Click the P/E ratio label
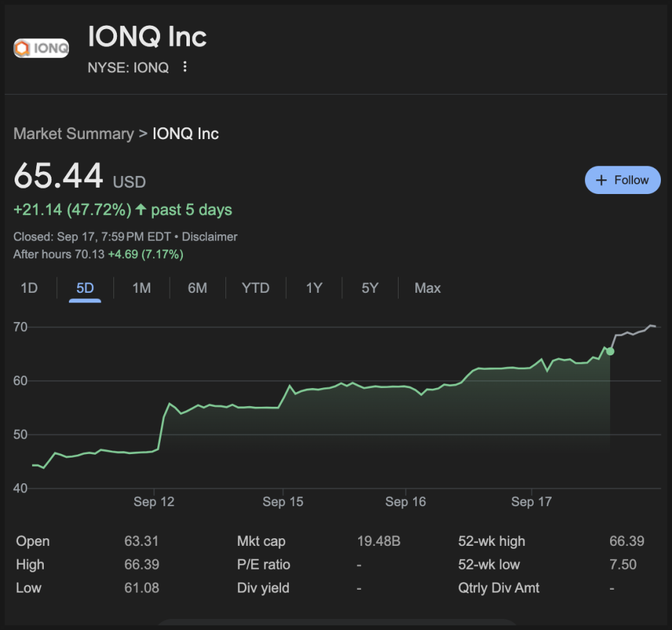 [x=264, y=565]
